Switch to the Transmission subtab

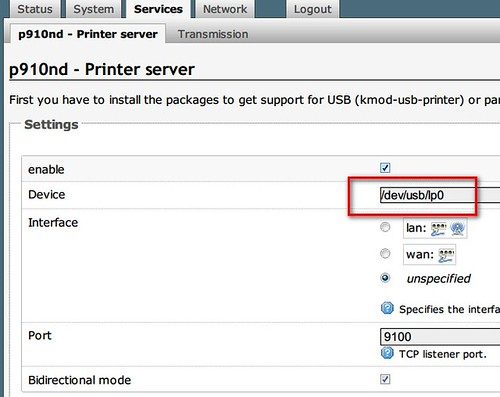[x=213, y=34]
